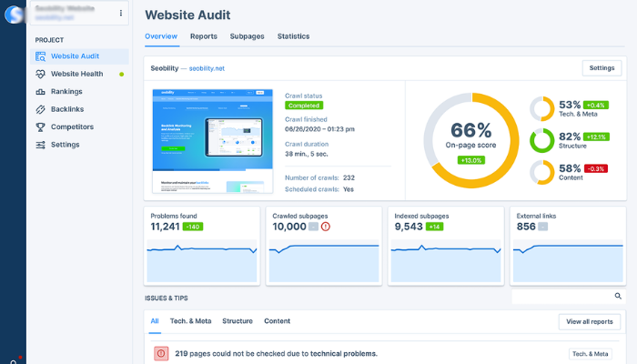Open Rankings in the sidebar
The height and width of the screenshot is (364, 637).
click(x=79, y=91)
